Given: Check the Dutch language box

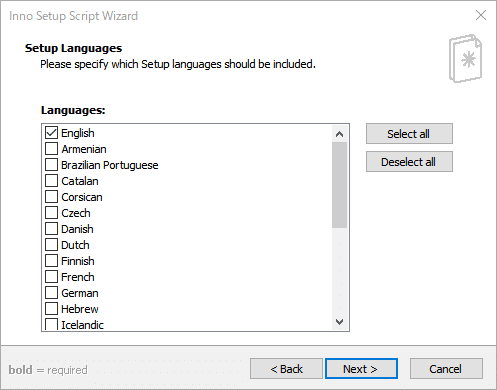Looking at the screenshot, I should (51, 245).
